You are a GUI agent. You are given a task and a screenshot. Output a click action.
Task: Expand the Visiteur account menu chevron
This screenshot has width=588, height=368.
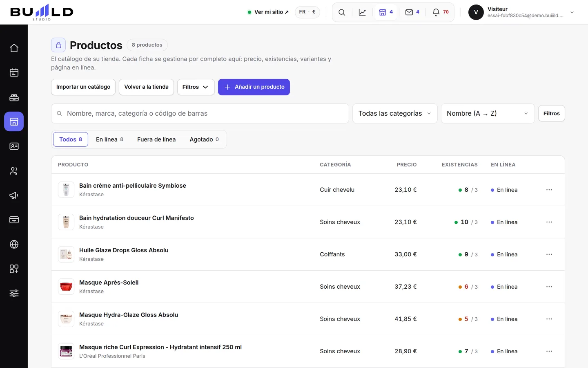(x=572, y=12)
